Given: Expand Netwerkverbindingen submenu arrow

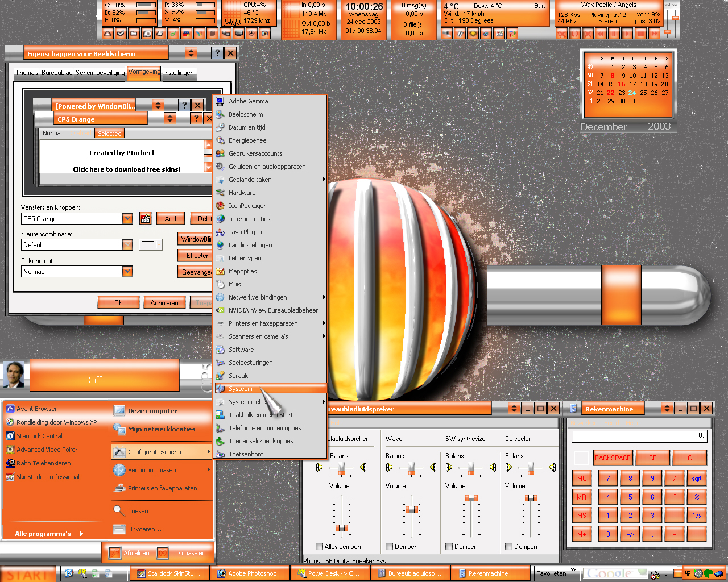Looking at the screenshot, I should click(x=324, y=297).
